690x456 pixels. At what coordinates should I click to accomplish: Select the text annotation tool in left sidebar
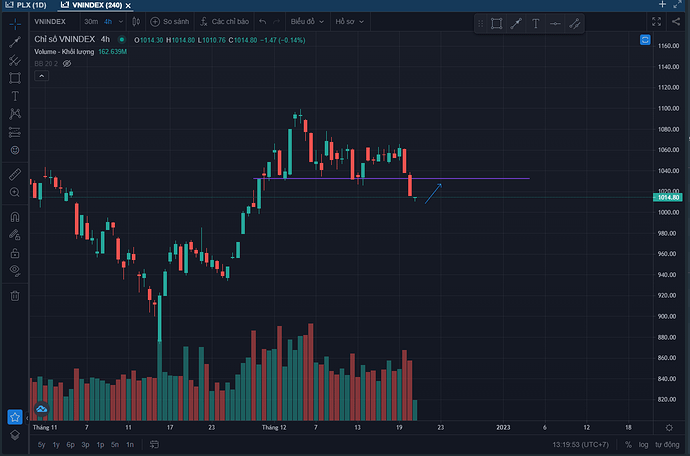(15, 96)
